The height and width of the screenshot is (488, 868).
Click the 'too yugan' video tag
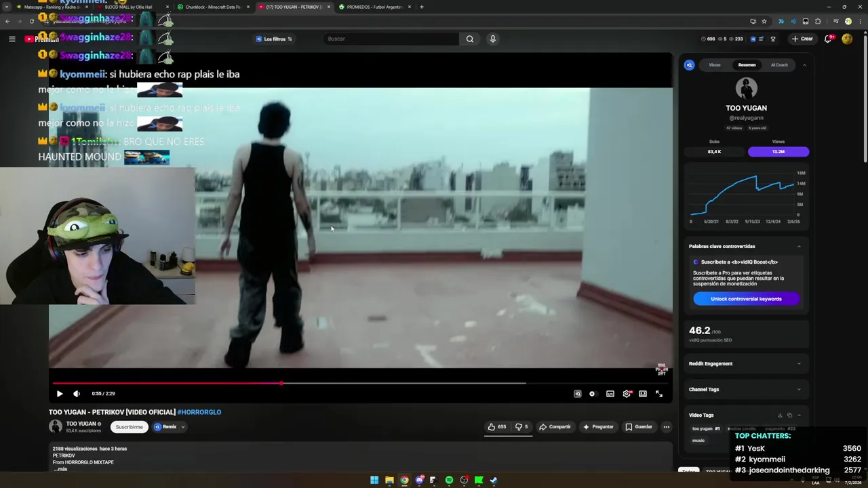[705, 428]
